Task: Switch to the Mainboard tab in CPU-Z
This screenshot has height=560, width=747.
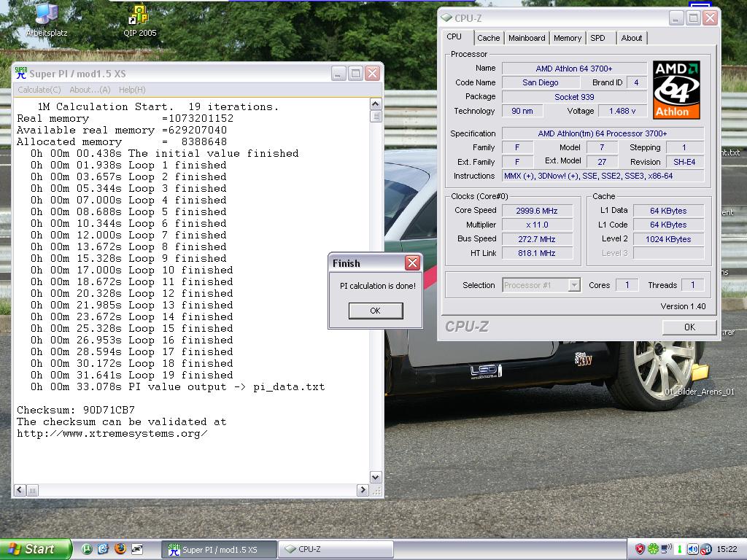Action: [527, 38]
